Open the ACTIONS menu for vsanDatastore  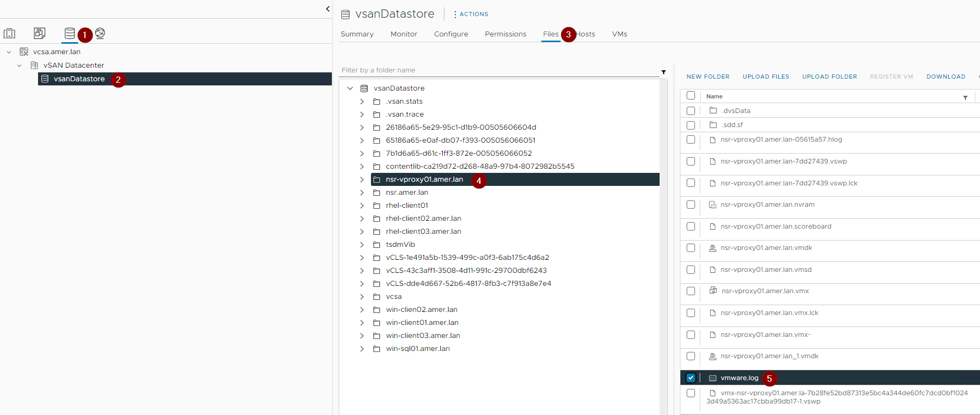pyautogui.click(x=470, y=14)
